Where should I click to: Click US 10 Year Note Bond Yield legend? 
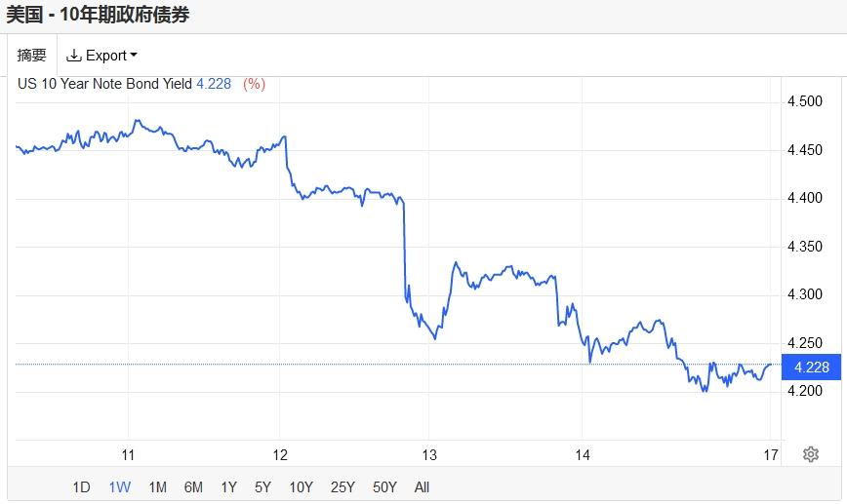click(104, 84)
